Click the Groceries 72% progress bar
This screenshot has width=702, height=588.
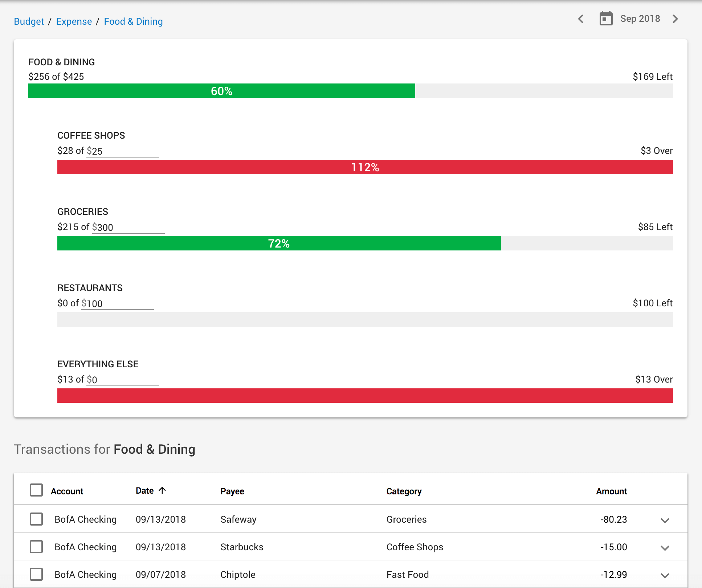[279, 243]
